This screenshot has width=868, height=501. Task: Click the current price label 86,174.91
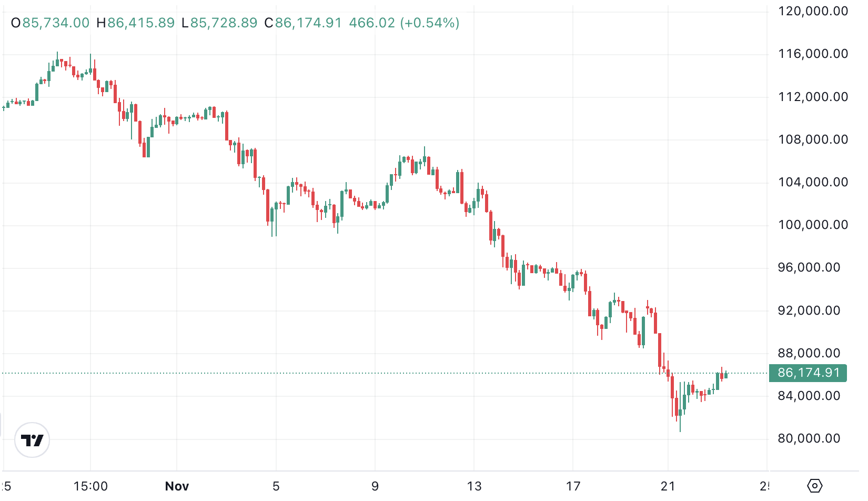click(808, 373)
